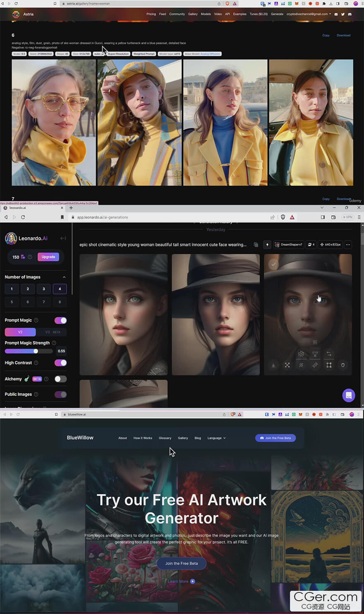Open the Leonardo browser tab list chevron
This screenshot has width=364, height=614.
click(322, 207)
